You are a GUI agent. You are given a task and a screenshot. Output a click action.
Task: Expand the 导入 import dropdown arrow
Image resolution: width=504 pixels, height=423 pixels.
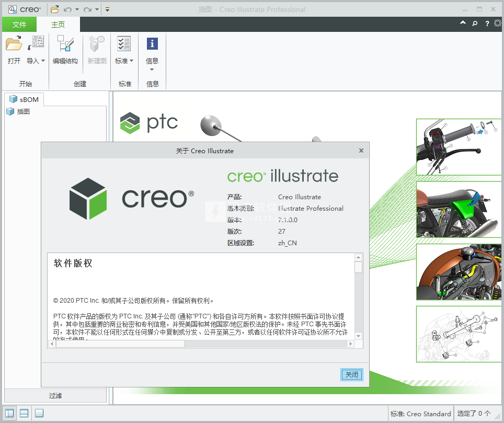tap(43, 61)
